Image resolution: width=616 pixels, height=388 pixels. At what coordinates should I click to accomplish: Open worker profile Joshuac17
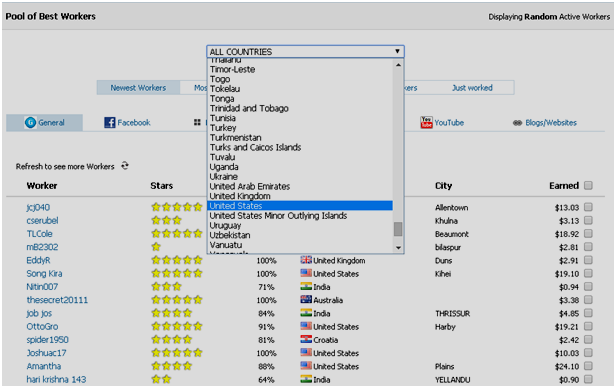[x=46, y=353]
